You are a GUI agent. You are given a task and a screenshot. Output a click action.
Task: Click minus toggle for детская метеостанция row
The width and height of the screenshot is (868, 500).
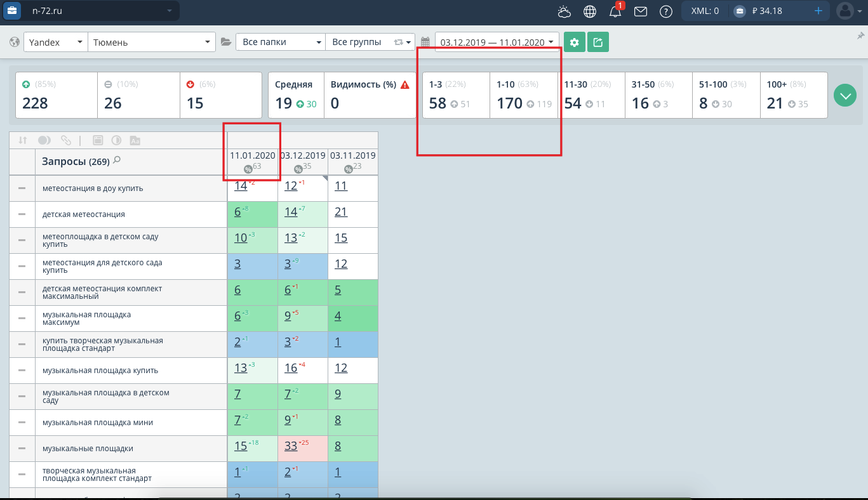pyautogui.click(x=22, y=214)
